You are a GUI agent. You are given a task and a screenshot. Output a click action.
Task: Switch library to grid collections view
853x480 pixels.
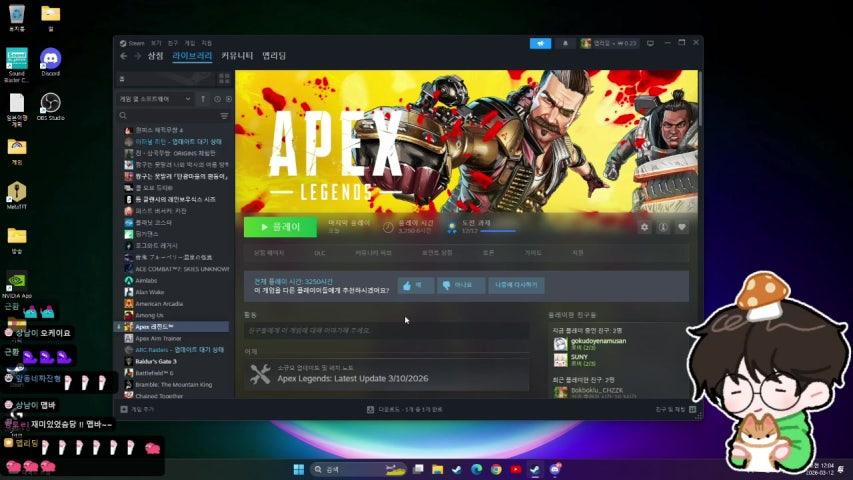pyautogui.click(x=224, y=79)
